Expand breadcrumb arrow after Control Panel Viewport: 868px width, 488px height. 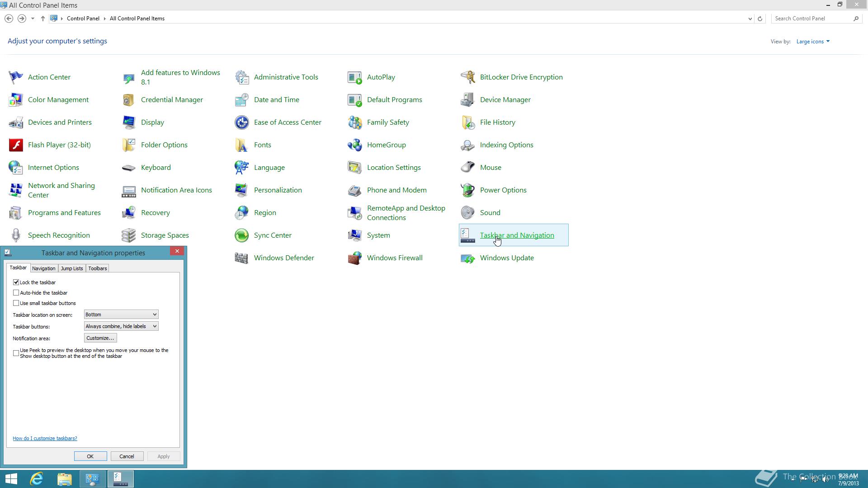tap(104, 19)
